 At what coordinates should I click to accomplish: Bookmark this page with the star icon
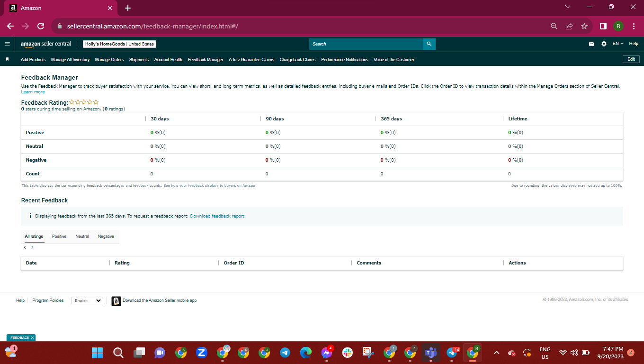click(x=584, y=26)
